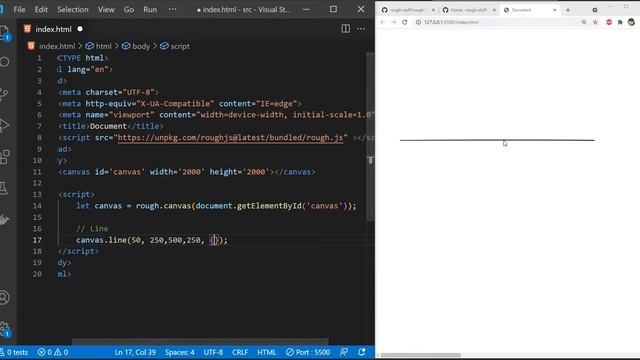The width and height of the screenshot is (640, 360).
Task: Click the browser horizontal scrollbar
Action: point(420,355)
